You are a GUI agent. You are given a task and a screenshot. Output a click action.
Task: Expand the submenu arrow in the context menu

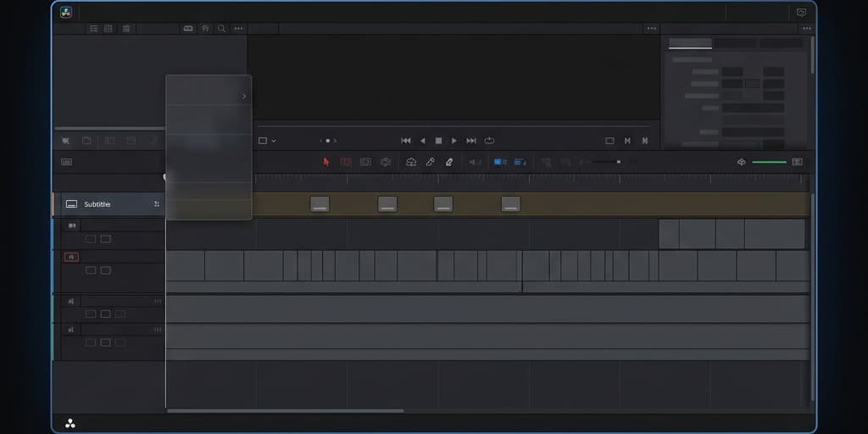[244, 97]
